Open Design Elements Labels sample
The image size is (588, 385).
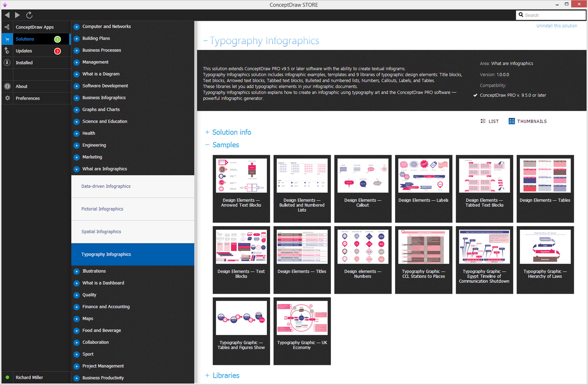(x=424, y=189)
